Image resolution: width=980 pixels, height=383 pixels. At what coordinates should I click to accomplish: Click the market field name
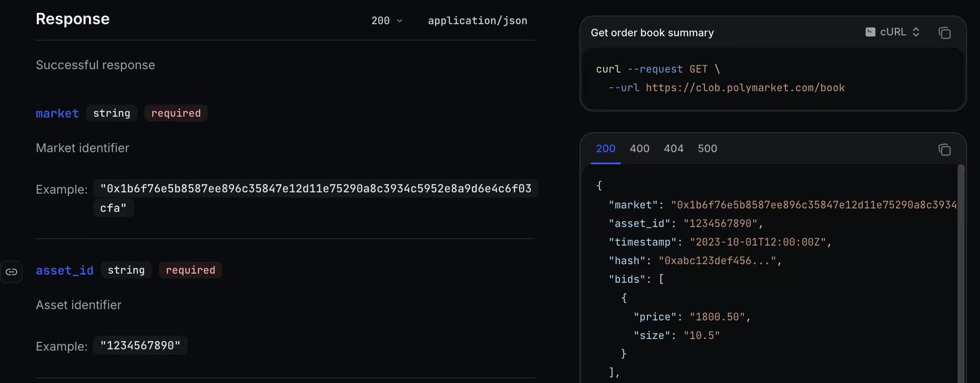point(57,113)
